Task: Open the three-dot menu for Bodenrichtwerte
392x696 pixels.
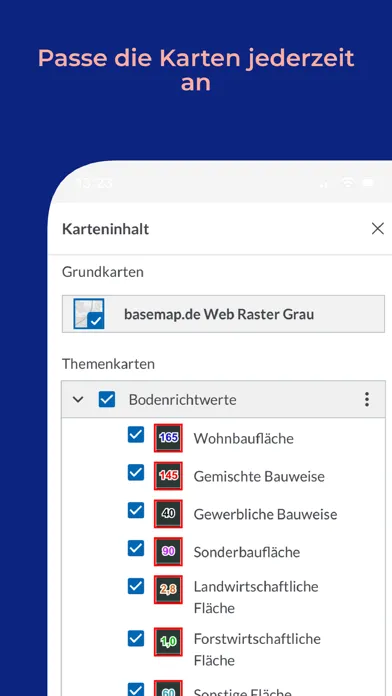Action: click(367, 399)
